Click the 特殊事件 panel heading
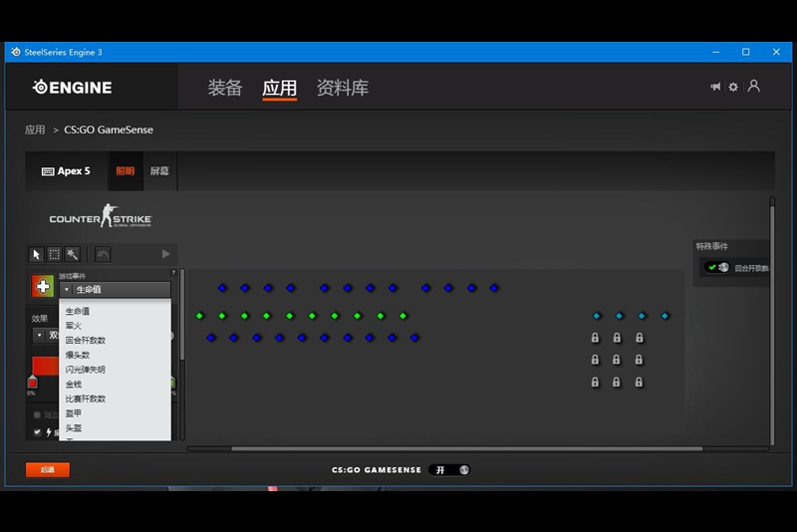 pos(711,246)
